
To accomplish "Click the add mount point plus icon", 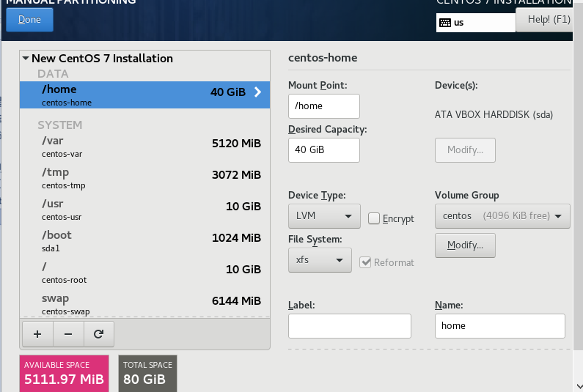I will click(37, 334).
